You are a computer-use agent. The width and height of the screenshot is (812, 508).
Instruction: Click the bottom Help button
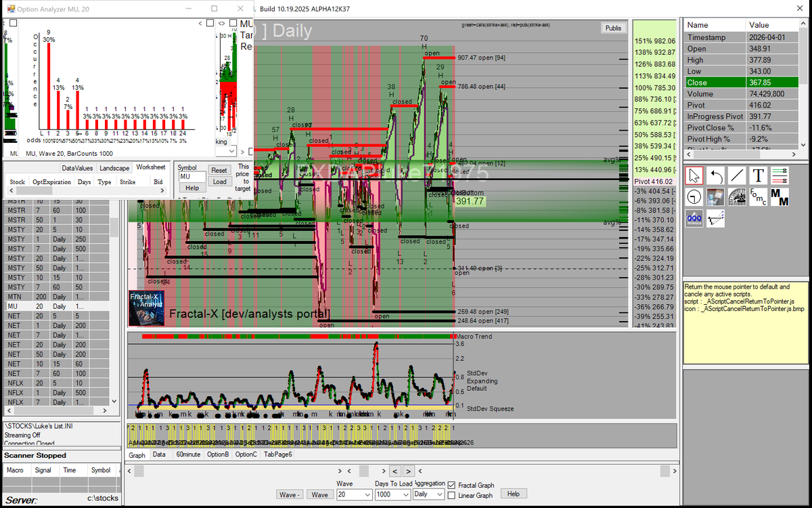point(513,494)
